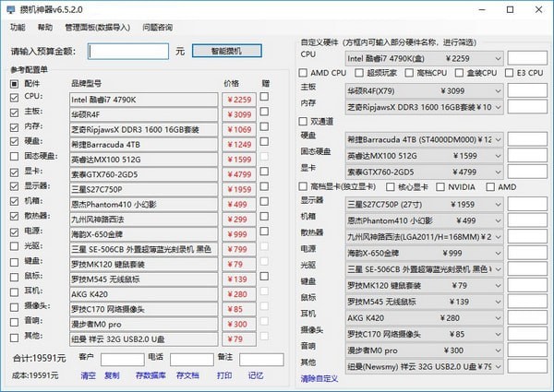Screen dimensions: 554x392
Task: Enable the AMD CPU filter checkbox
Action: tap(304, 72)
